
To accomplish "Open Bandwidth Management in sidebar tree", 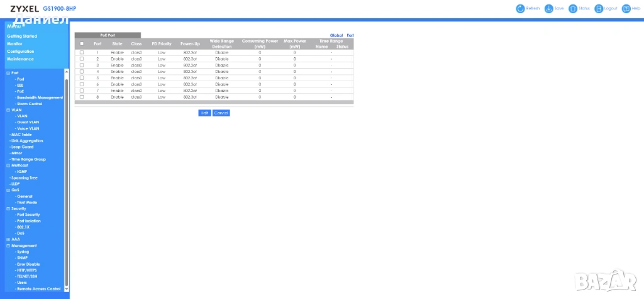I will (40, 98).
